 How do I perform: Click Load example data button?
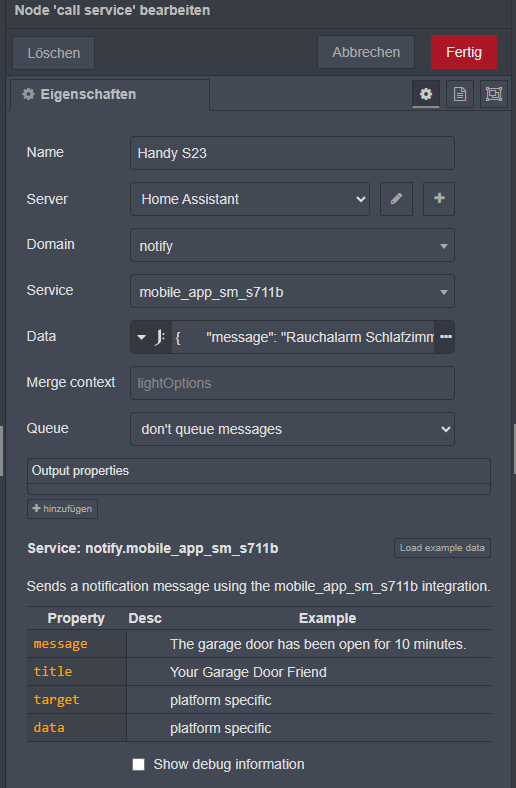pyautogui.click(x=442, y=548)
